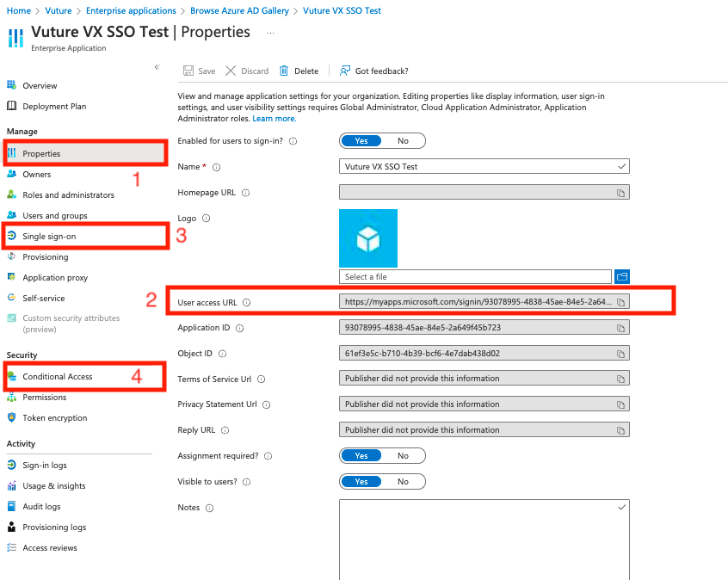Open Deployment Plan in the sidebar

pos(54,107)
